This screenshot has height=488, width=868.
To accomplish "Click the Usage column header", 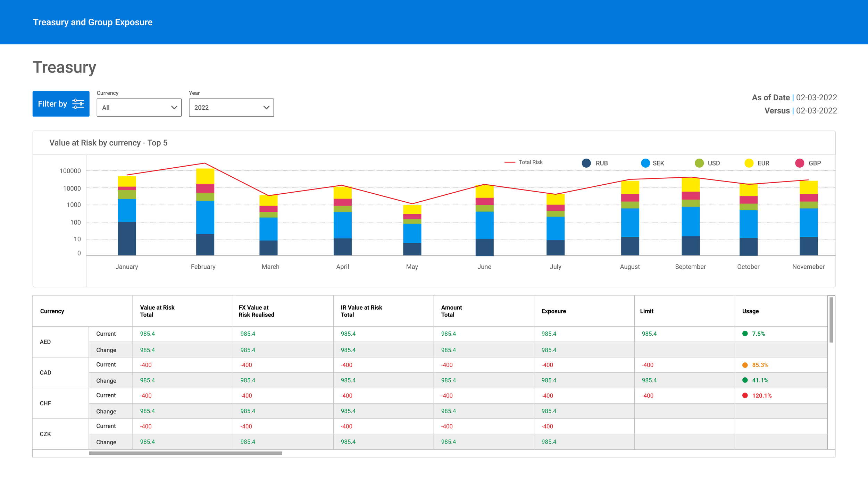I will pyautogui.click(x=750, y=311).
